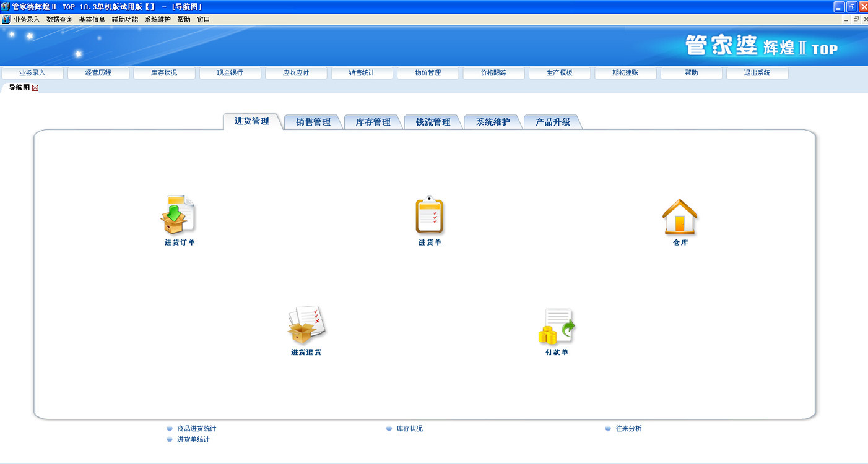Viewport: 868px width, 464px height.
Task: Open the 进货订单 (purchase order) icon
Action: [x=178, y=217]
